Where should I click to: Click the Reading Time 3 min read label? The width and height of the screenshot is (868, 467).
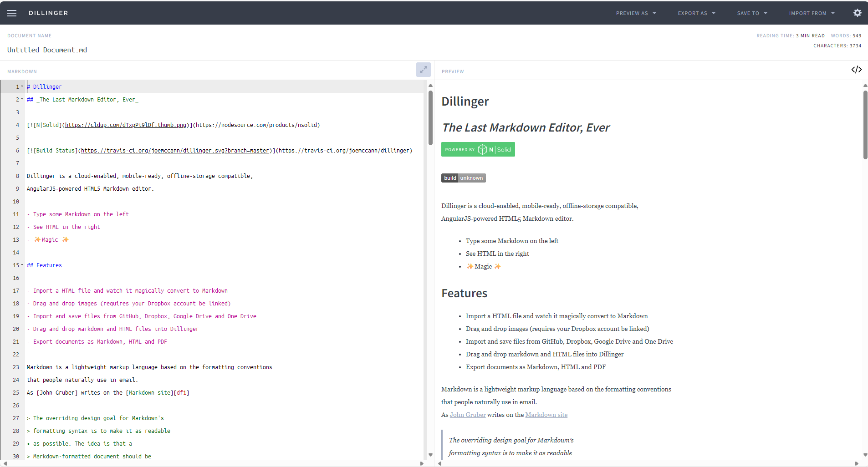pyautogui.click(x=791, y=36)
